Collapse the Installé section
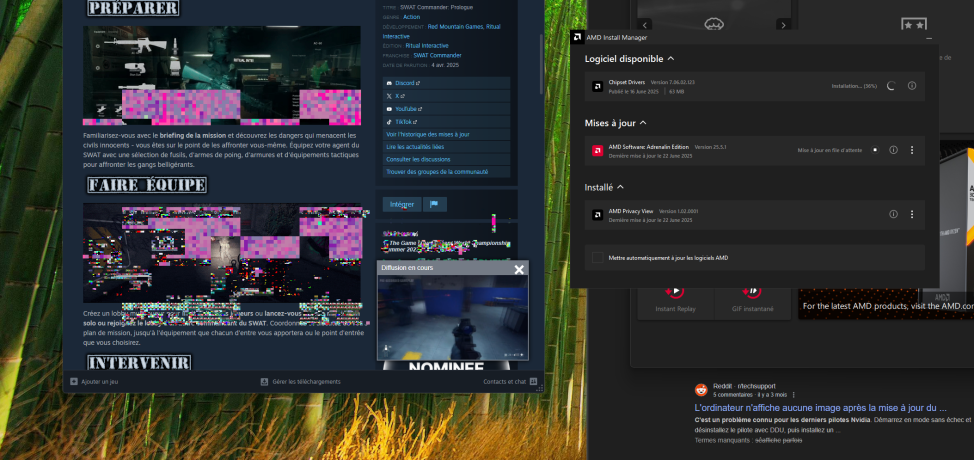Viewport: 974px width, 460px height. click(x=620, y=187)
